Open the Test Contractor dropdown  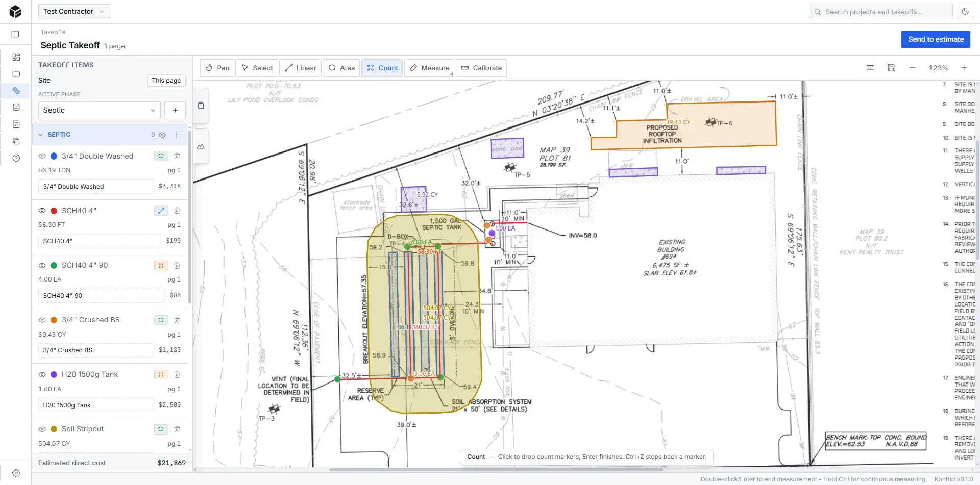(x=74, y=12)
